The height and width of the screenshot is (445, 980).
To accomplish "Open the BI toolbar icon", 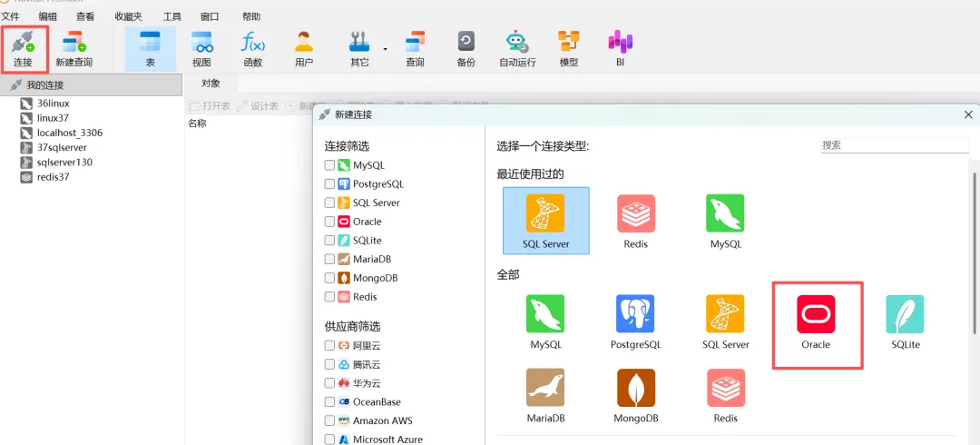I will tap(620, 48).
